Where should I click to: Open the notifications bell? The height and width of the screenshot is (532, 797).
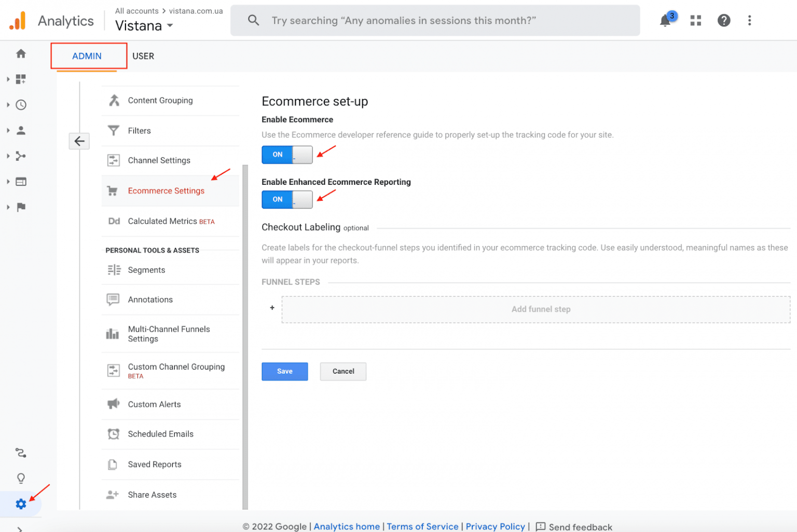coord(665,20)
